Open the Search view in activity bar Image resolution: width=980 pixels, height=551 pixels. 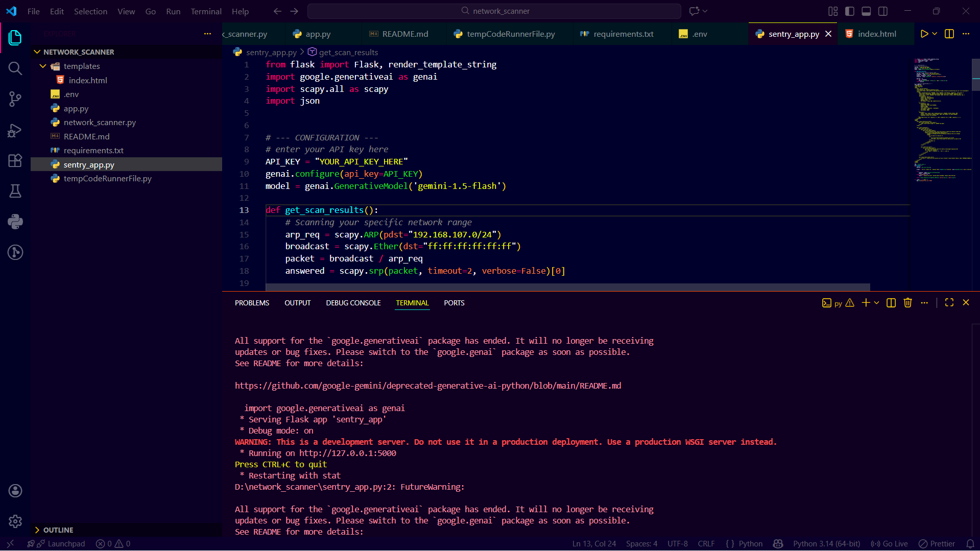[15, 68]
